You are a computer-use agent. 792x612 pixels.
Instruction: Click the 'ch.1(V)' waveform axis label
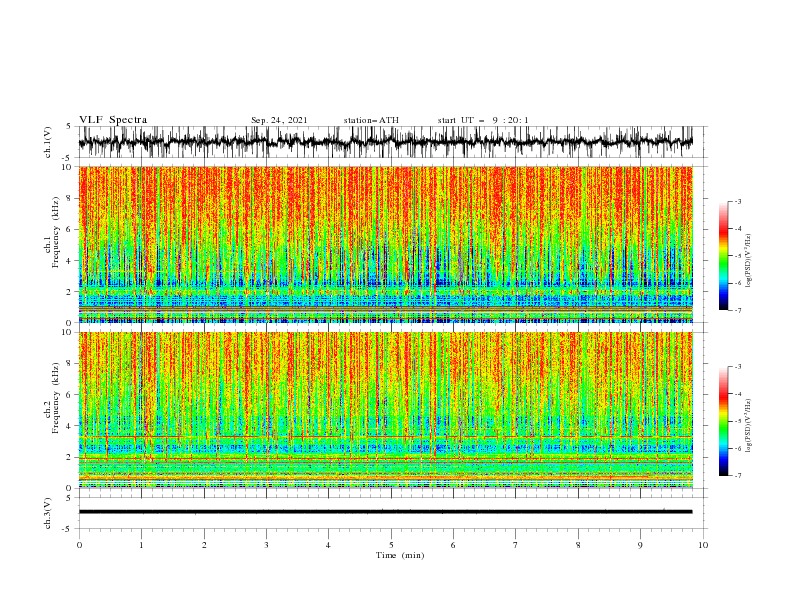pyautogui.click(x=48, y=142)
